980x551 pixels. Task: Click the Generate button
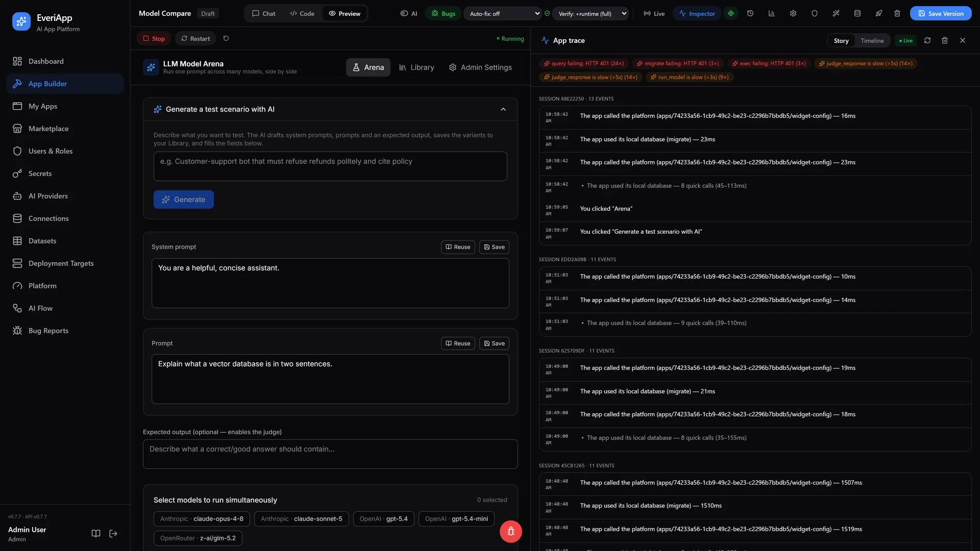click(184, 199)
